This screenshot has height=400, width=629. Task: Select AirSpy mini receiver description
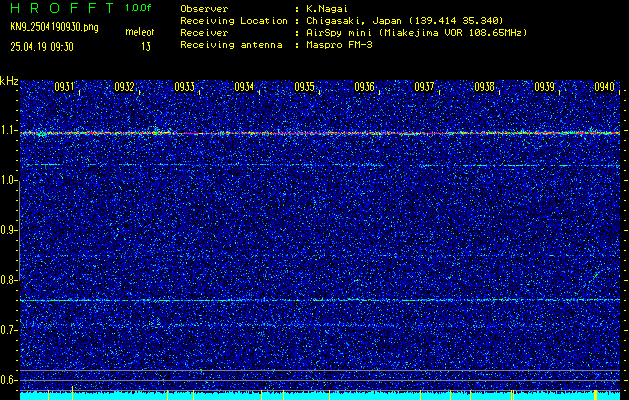416,33
